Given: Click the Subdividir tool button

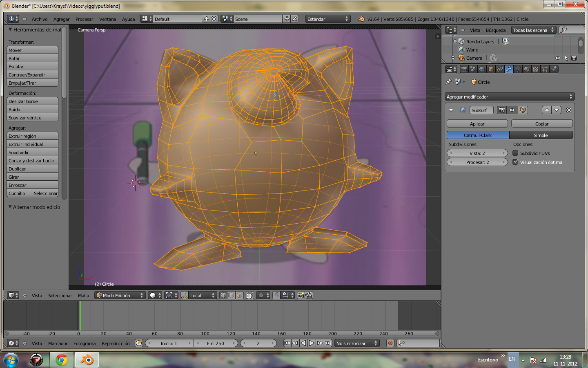Looking at the screenshot, I should [x=32, y=152].
